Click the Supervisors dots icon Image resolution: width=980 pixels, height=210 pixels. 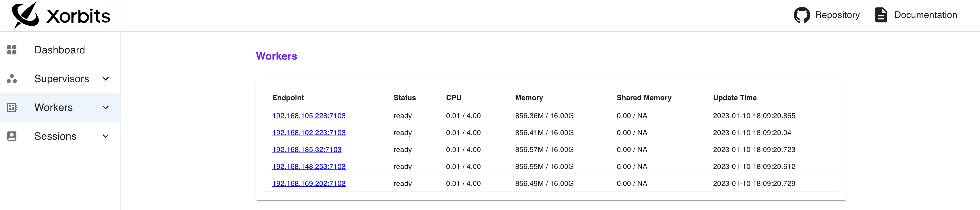coord(12,79)
